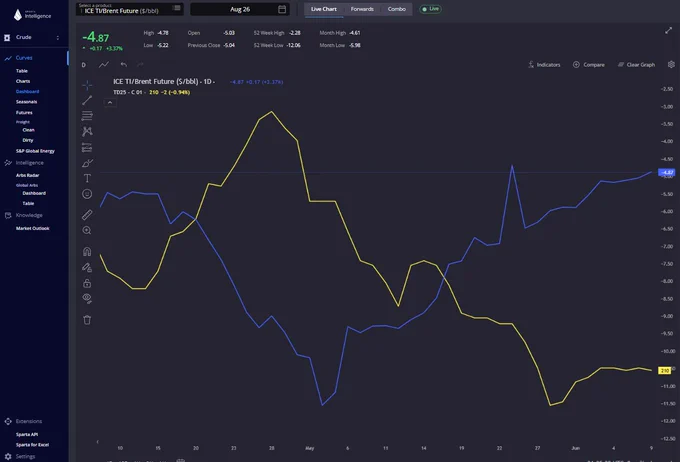Click the ICE TI/Brent Future chart legend title
Image resolution: width=680 pixels, height=462 pixels.
click(164, 82)
